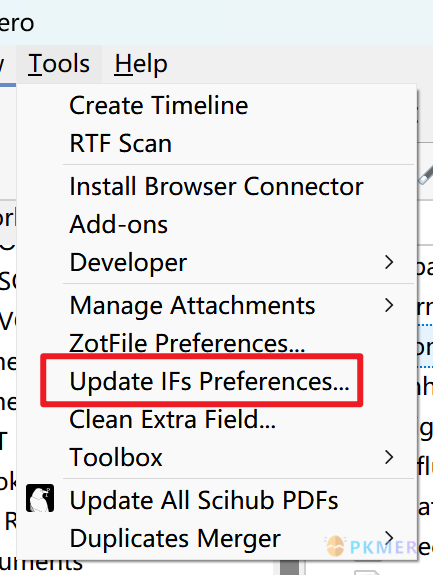The image size is (433, 575).
Task: Click the Scihub bird icon
Action: [x=40, y=498]
